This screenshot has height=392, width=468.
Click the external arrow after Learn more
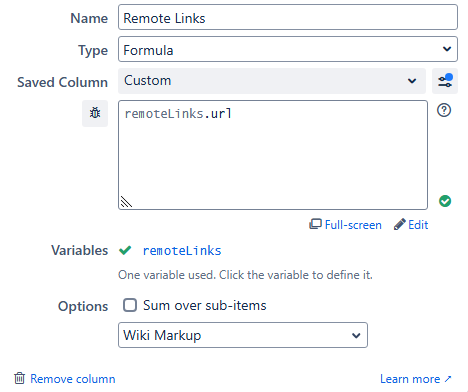tap(448, 379)
